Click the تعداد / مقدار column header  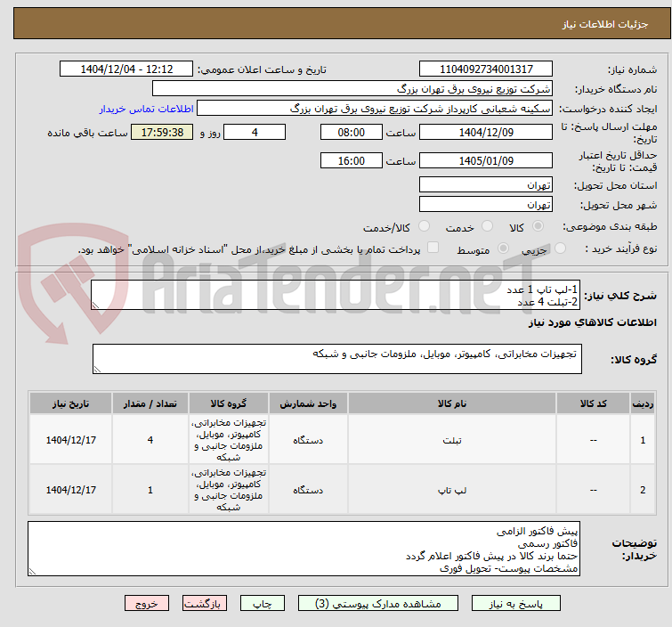[150, 403]
